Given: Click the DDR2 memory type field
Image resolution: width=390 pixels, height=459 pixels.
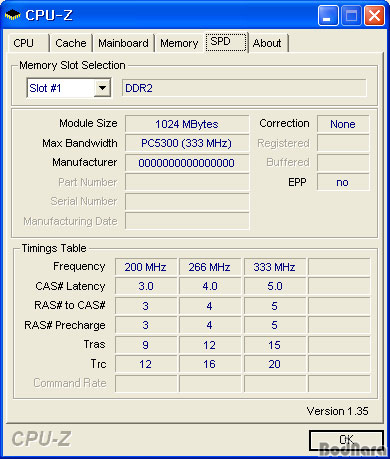Looking at the screenshot, I should point(244,88).
